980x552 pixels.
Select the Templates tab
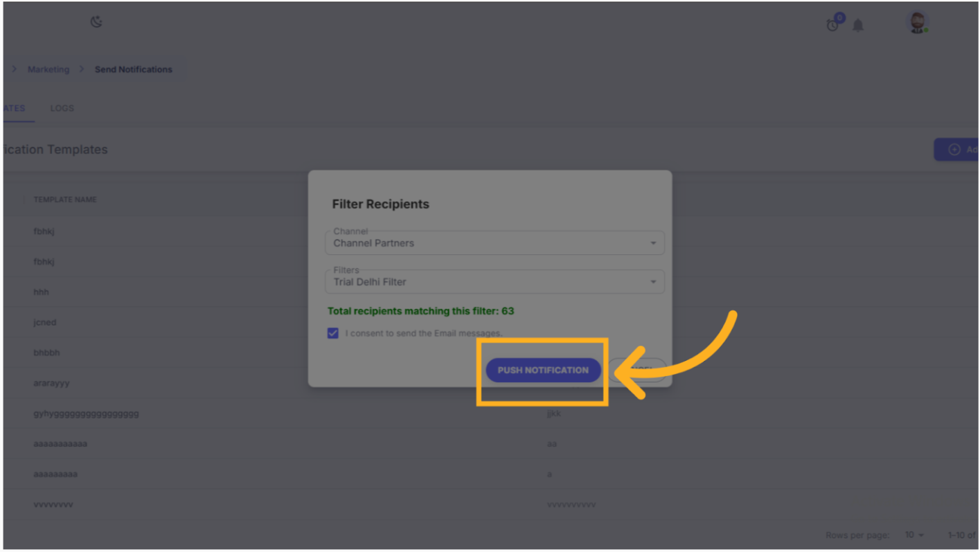tap(14, 108)
